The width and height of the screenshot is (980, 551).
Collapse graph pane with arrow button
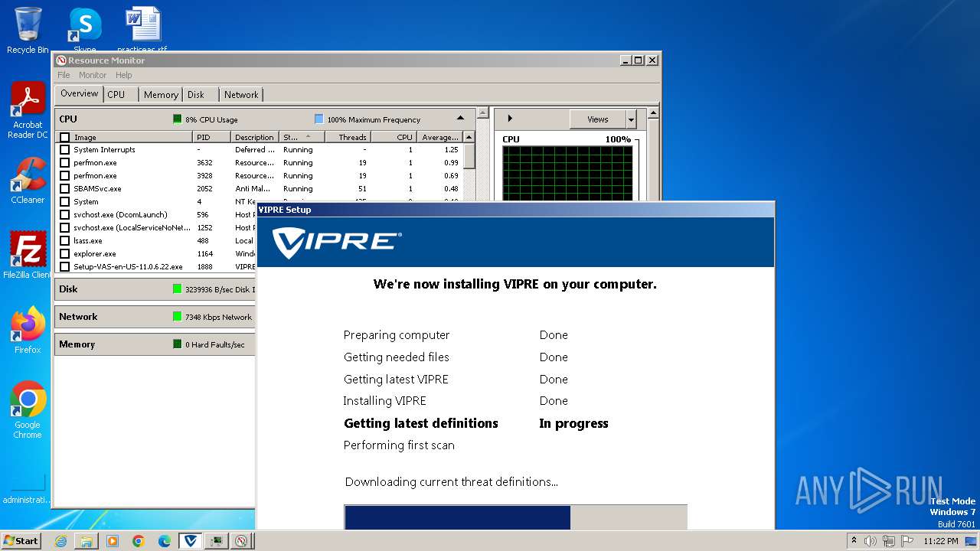click(510, 119)
